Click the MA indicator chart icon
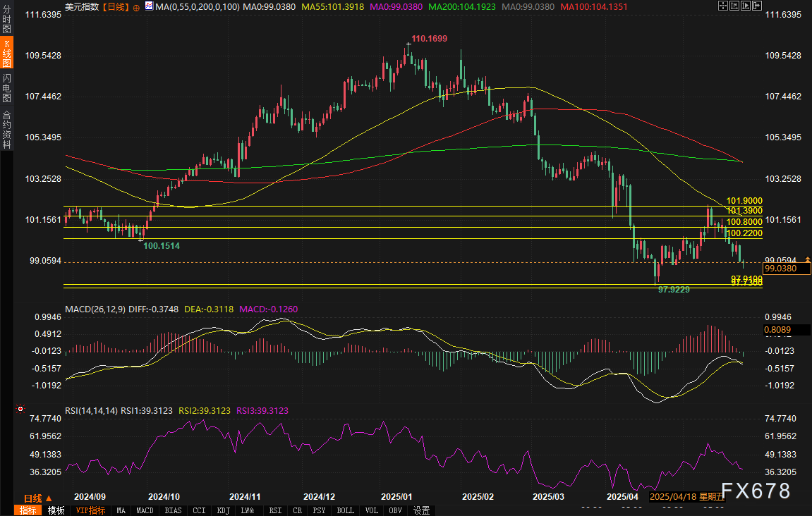Viewport: 812px width, 516px height. pos(148,6)
